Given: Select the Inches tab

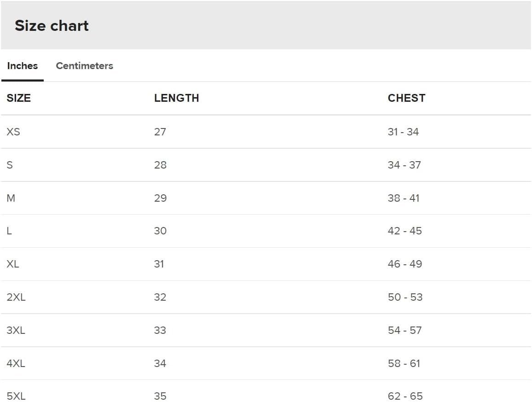Looking at the screenshot, I should (x=23, y=65).
